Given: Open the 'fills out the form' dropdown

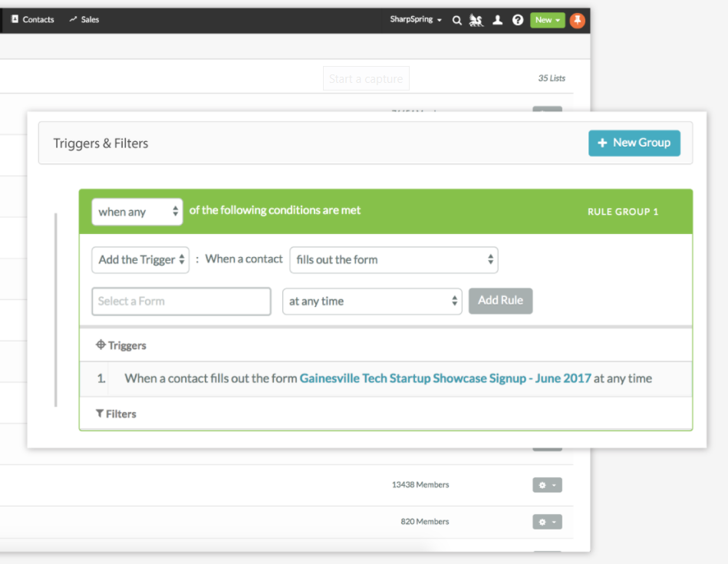Looking at the screenshot, I should click(x=394, y=259).
